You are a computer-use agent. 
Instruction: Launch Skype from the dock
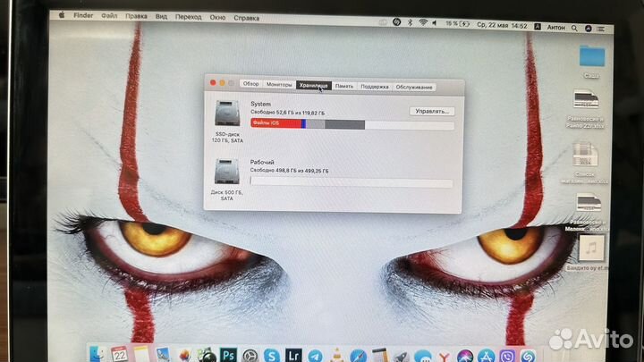pos(271,356)
